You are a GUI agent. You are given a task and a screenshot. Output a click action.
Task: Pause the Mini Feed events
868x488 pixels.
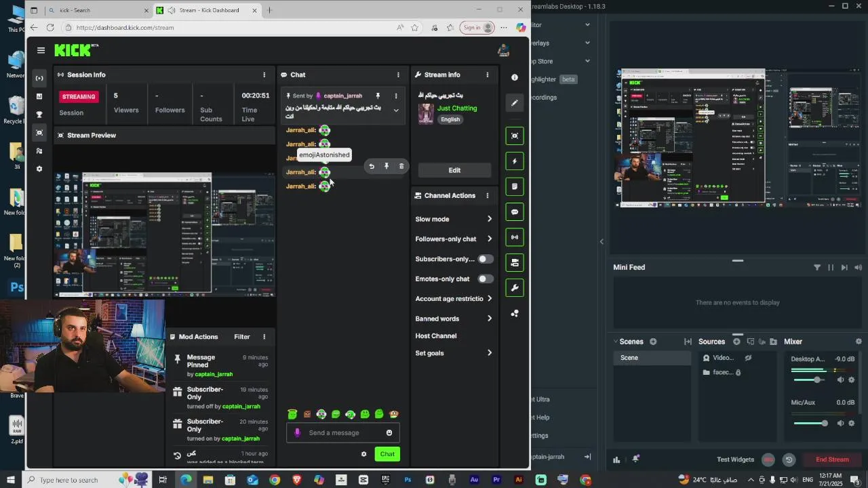[831, 268]
